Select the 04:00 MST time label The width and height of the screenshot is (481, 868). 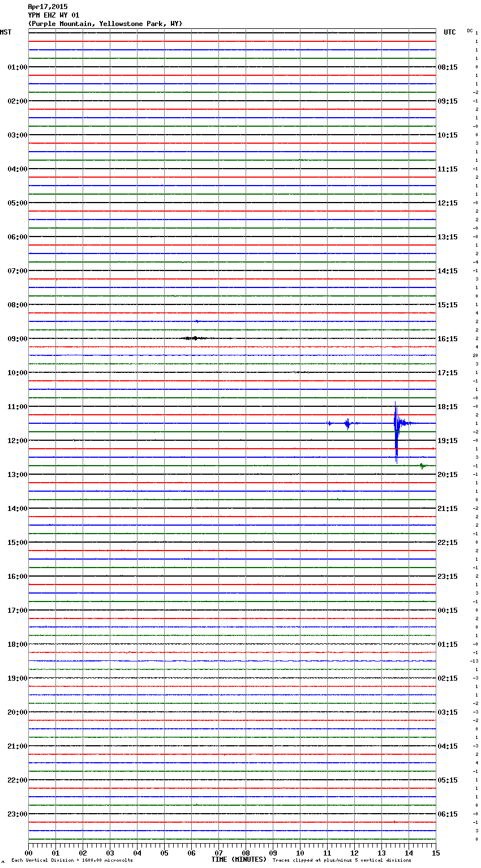tap(18, 169)
